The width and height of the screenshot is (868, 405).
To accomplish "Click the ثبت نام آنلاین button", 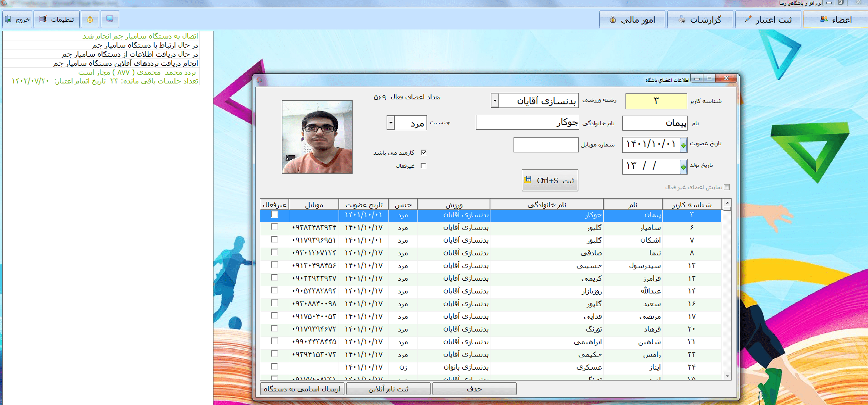I will pyautogui.click(x=388, y=389).
